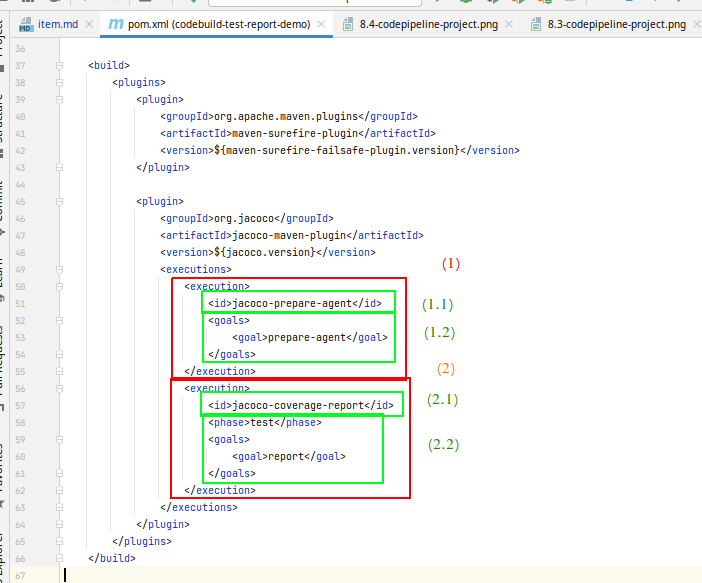
Task: Close the pom.xml editor tab
Action: point(319,23)
